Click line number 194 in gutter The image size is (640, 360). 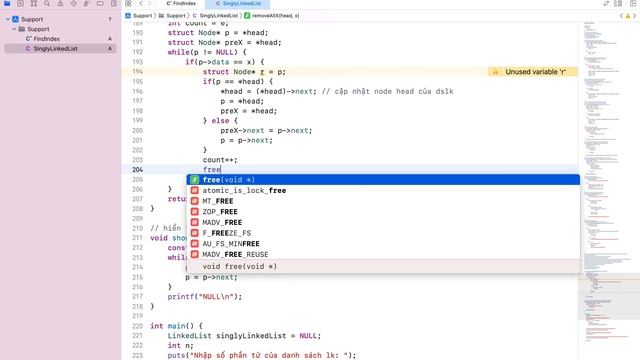(x=138, y=72)
